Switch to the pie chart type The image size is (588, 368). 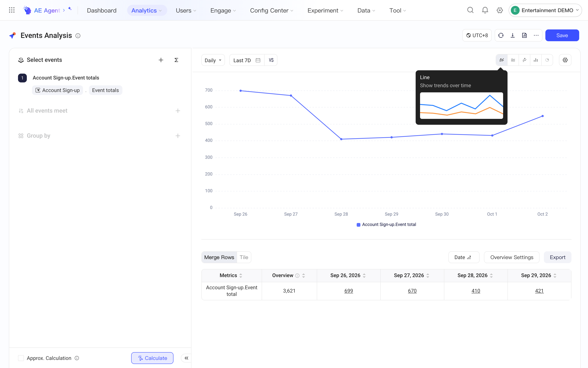click(547, 60)
